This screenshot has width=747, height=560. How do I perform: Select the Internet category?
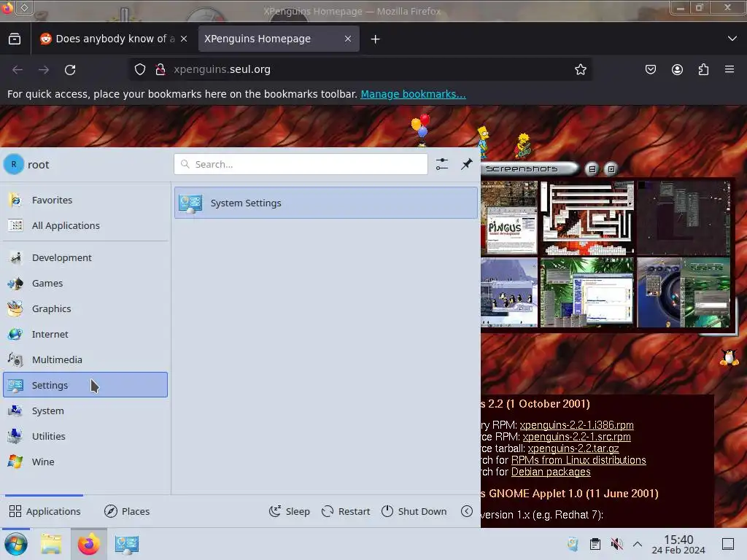(x=86, y=334)
